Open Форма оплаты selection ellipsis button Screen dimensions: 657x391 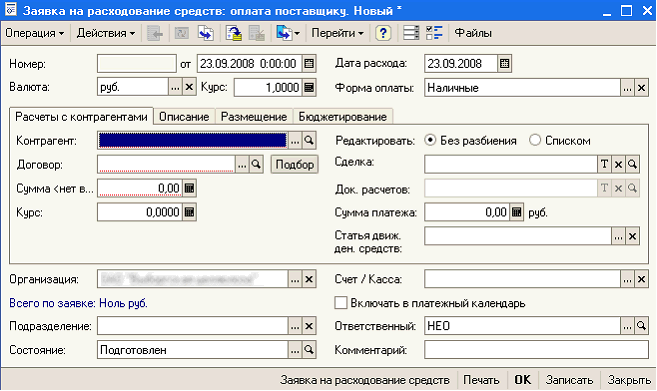click(x=627, y=88)
